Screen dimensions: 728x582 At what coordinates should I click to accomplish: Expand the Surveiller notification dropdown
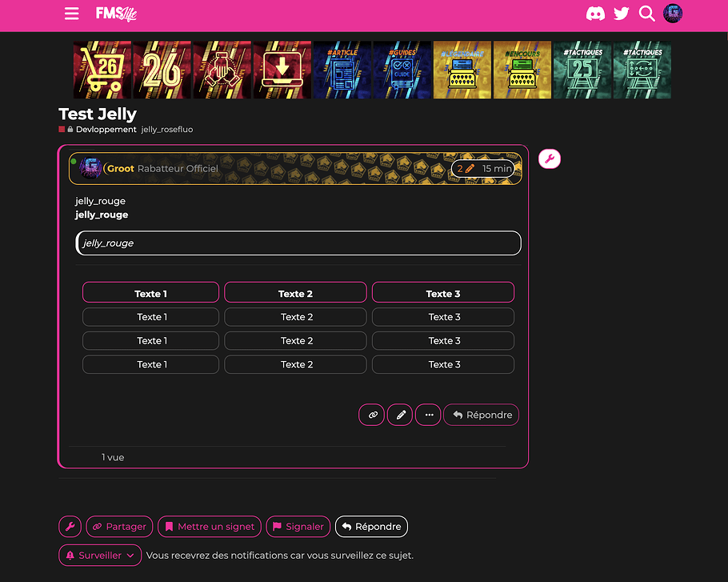(100, 555)
